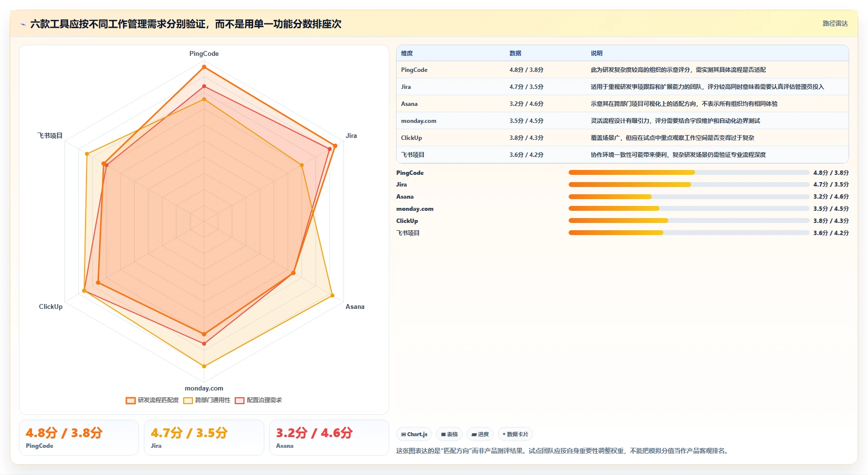Click the outermost yellow point on the monday.com axis
The width and height of the screenshot is (868, 475).
[x=204, y=366]
